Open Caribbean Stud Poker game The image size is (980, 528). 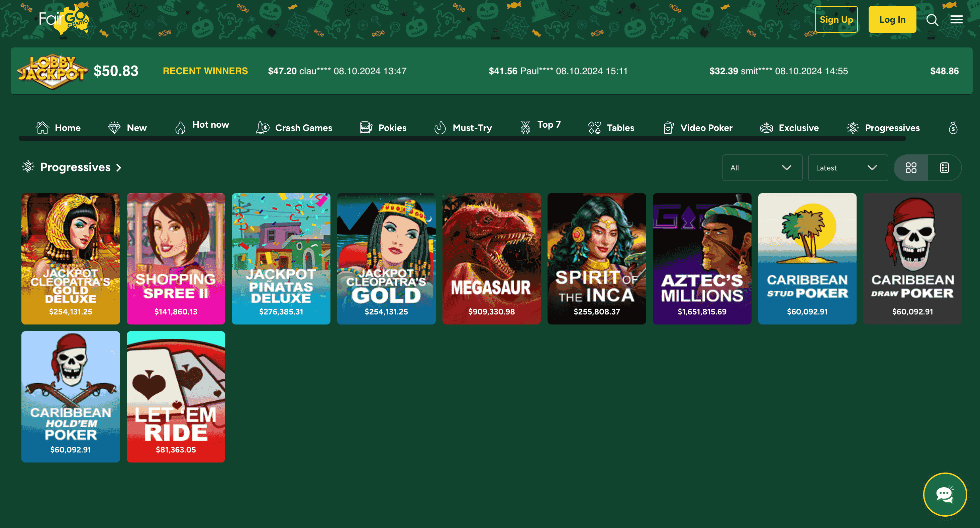(807, 259)
